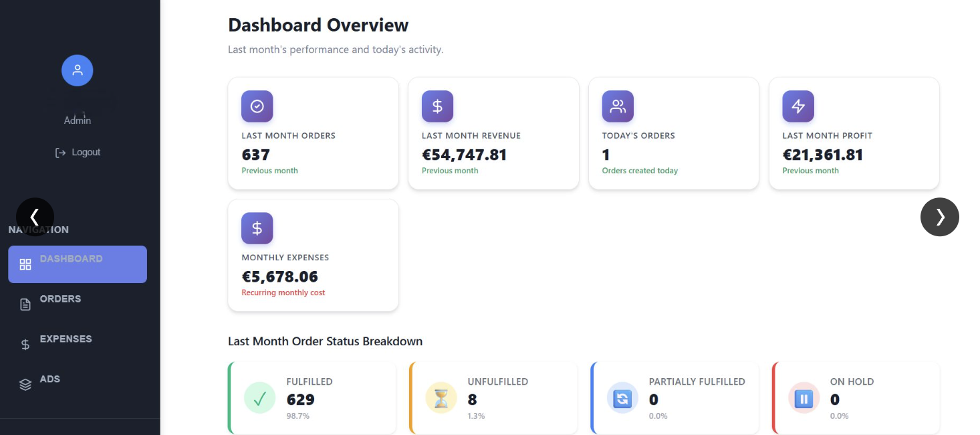
Task: Click the Last Month Orders checkmark icon
Action: click(257, 106)
